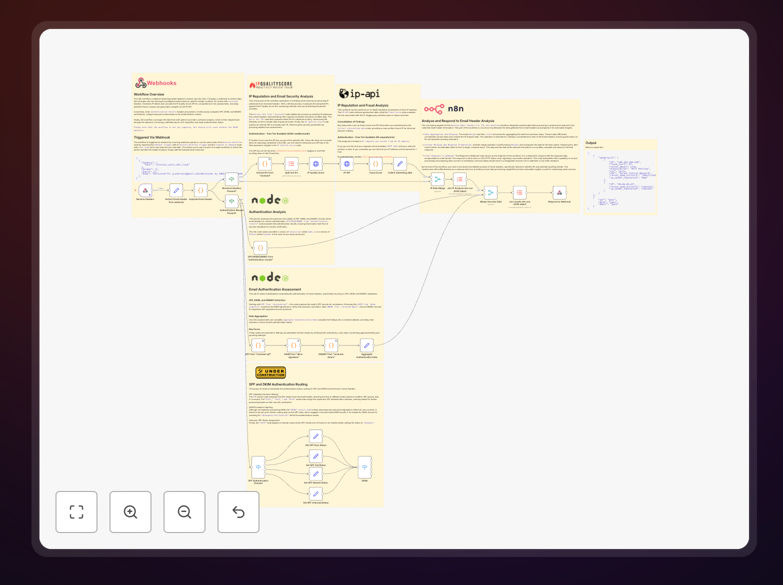
Task: Select the Received Headers Present IF node
Action: [x=232, y=179]
